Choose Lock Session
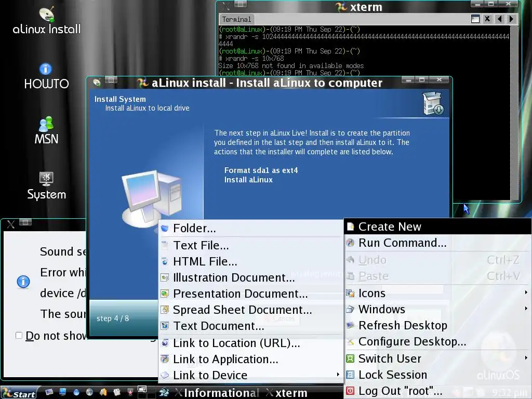Image resolution: width=532 pixels, height=399 pixels. tap(437, 375)
